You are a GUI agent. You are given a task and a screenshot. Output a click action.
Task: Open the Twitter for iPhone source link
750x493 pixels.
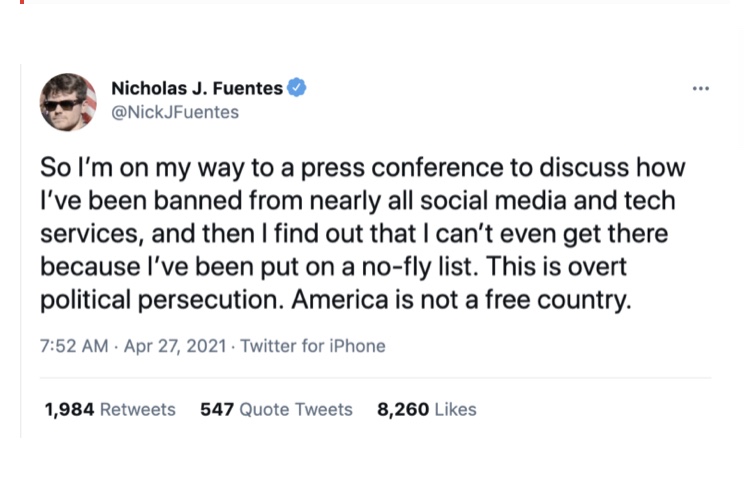tap(313, 346)
